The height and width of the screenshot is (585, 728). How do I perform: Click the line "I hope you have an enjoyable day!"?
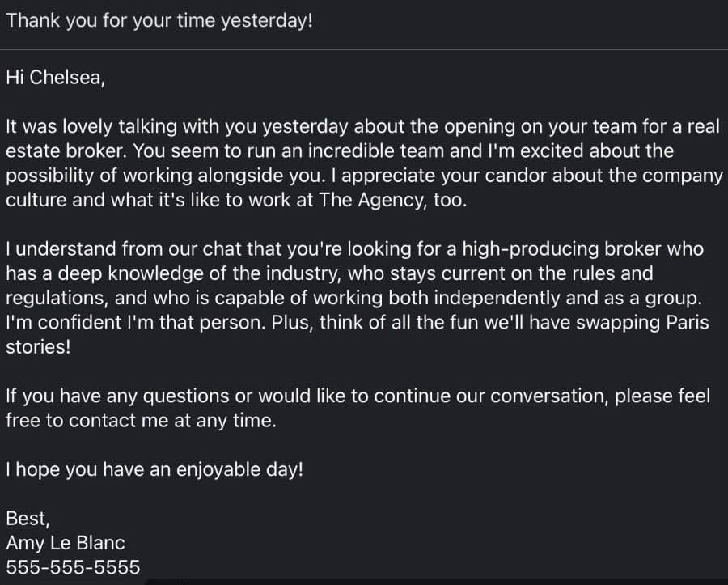tap(154, 469)
